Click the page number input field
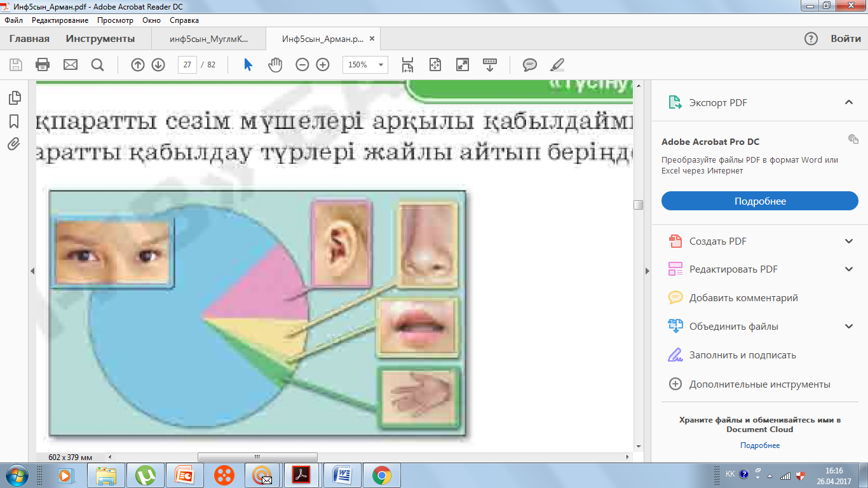 pos(187,65)
